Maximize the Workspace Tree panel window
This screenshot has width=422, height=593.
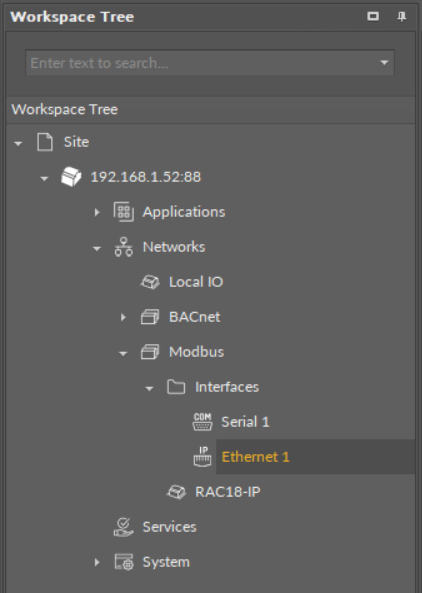click(373, 16)
